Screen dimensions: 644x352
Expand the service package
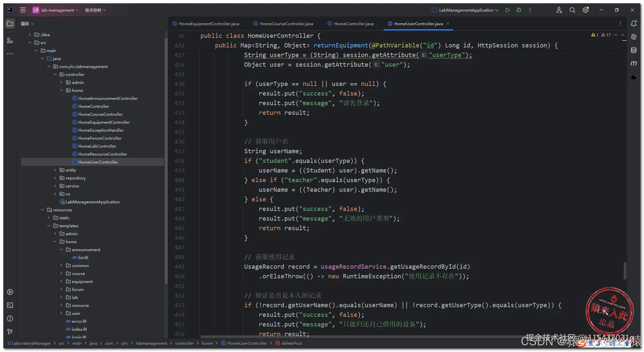point(55,186)
